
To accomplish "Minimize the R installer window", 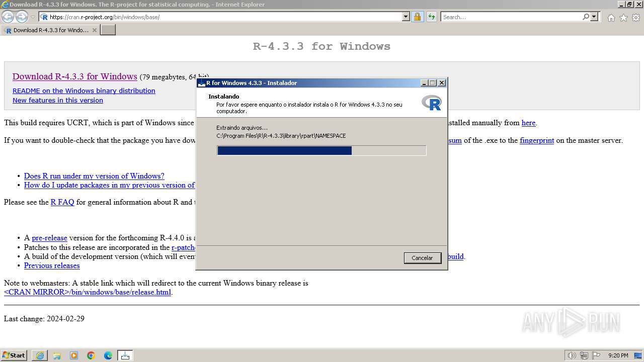I will click(x=424, y=83).
